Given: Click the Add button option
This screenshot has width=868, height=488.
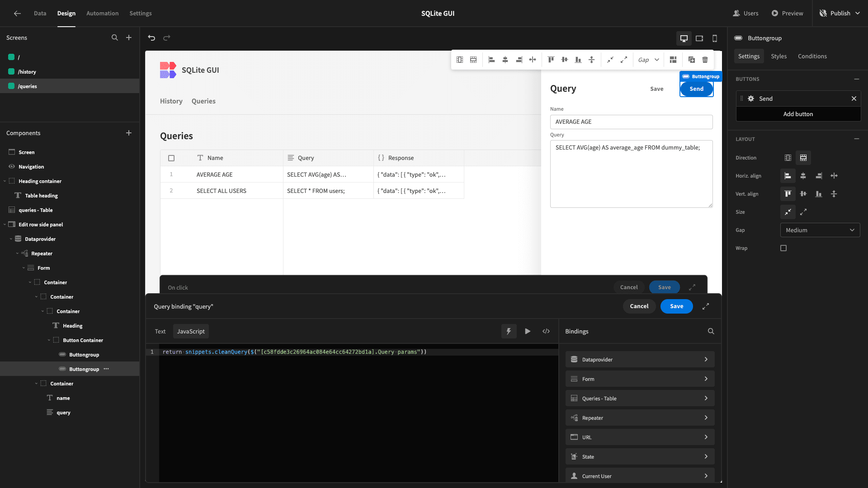Looking at the screenshot, I should (798, 114).
